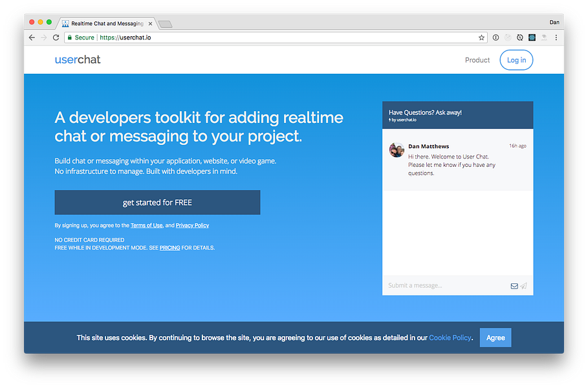Open the Terms of Use link
This screenshot has height=388, width=588.
click(x=147, y=225)
